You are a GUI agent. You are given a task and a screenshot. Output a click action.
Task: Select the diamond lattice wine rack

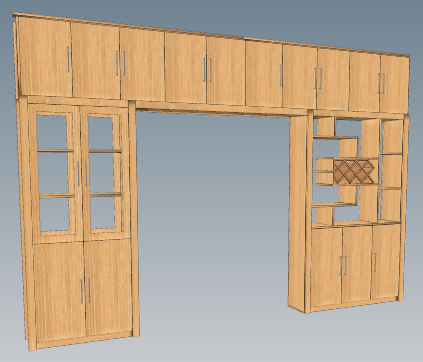pyautogui.click(x=355, y=172)
